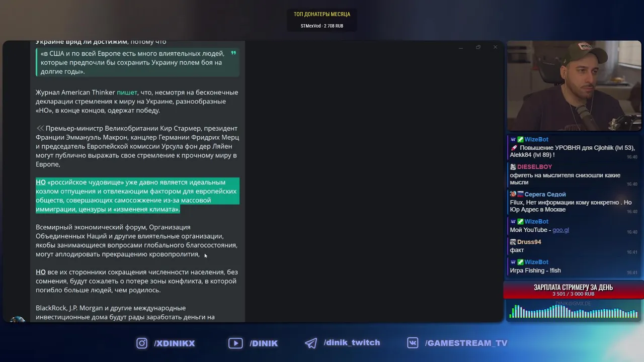Click the maximize icon of article window
644x362 pixels.
[478, 47]
